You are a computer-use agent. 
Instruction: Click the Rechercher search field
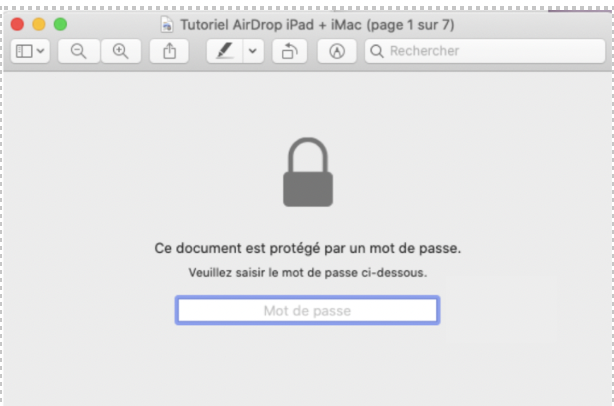pyautogui.click(x=485, y=51)
